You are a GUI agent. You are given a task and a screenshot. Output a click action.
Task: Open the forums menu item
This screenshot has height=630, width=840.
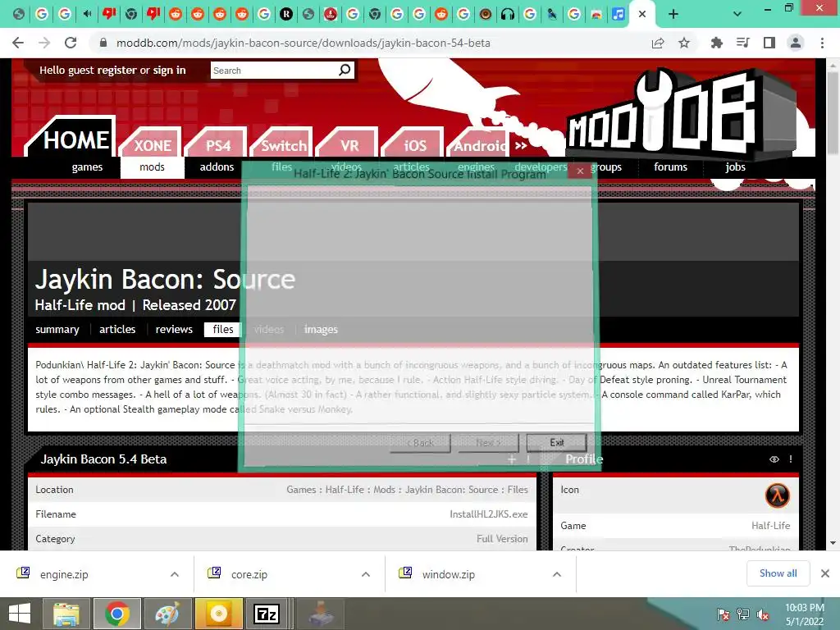pyautogui.click(x=671, y=167)
